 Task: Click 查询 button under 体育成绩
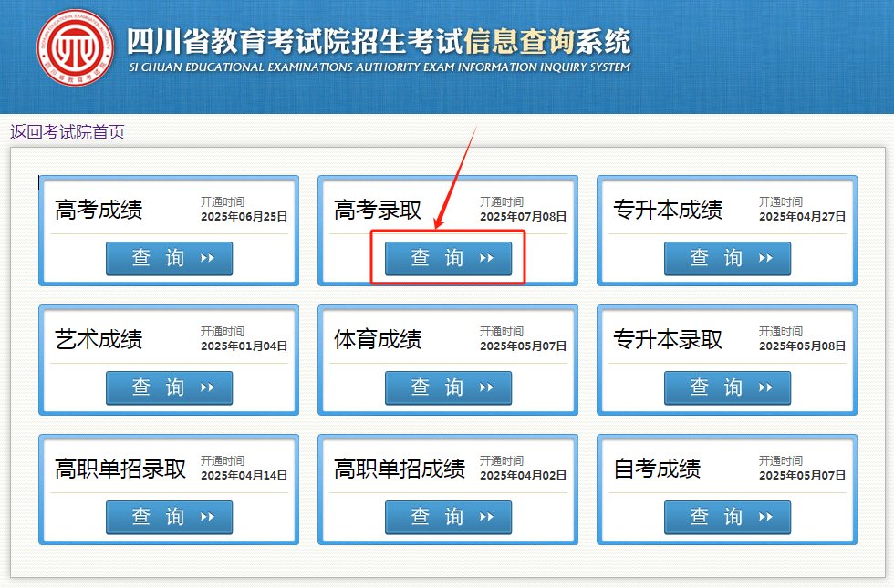coord(448,388)
